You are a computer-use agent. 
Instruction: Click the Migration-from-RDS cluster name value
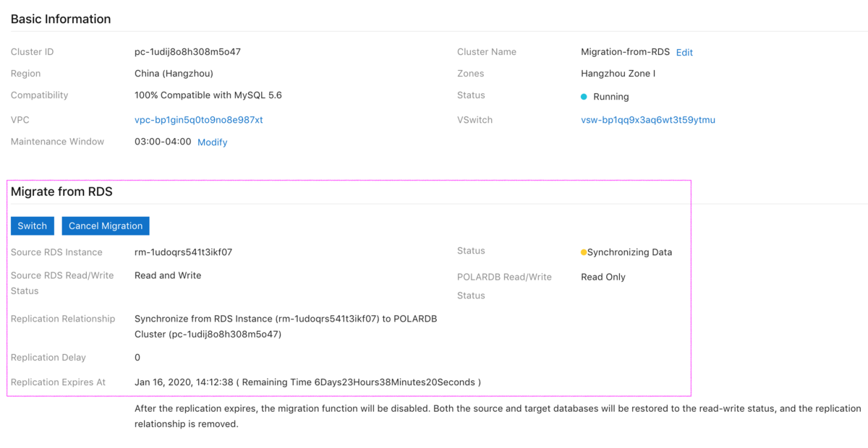click(x=625, y=52)
